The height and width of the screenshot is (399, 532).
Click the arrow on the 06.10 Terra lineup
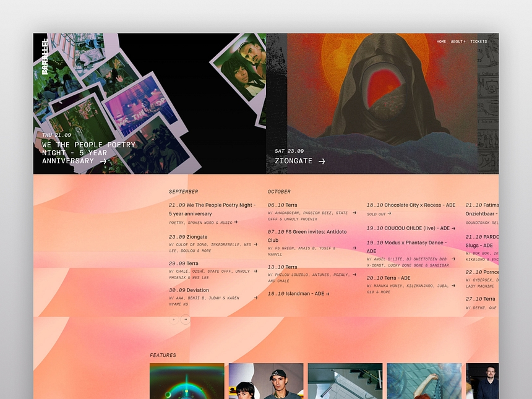[x=354, y=213]
